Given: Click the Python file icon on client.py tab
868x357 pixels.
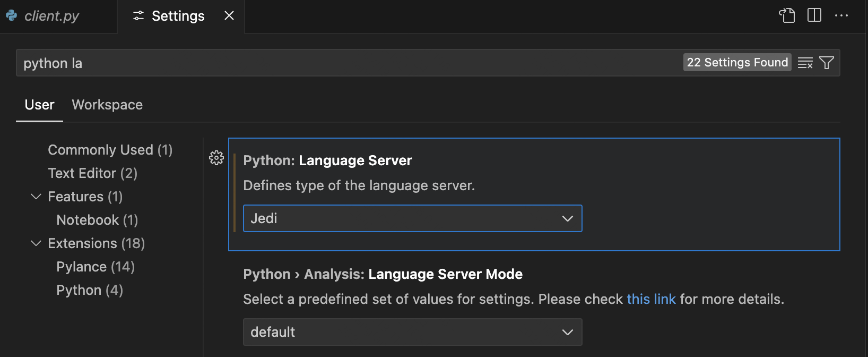Looking at the screenshot, I should pyautogui.click(x=12, y=16).
